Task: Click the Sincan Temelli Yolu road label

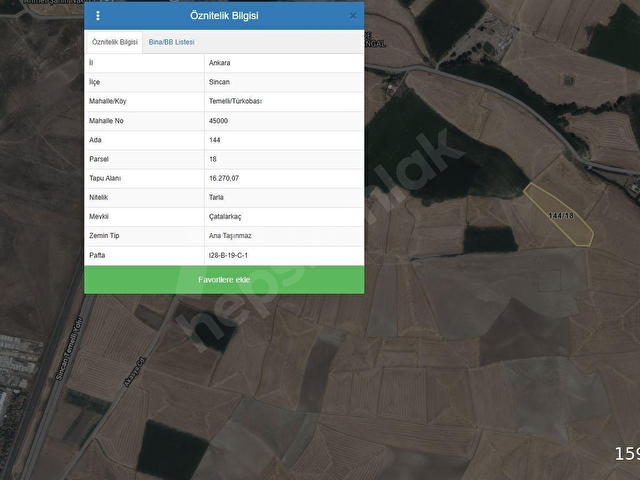Action: pyautogui.click(x=69, y=349)
